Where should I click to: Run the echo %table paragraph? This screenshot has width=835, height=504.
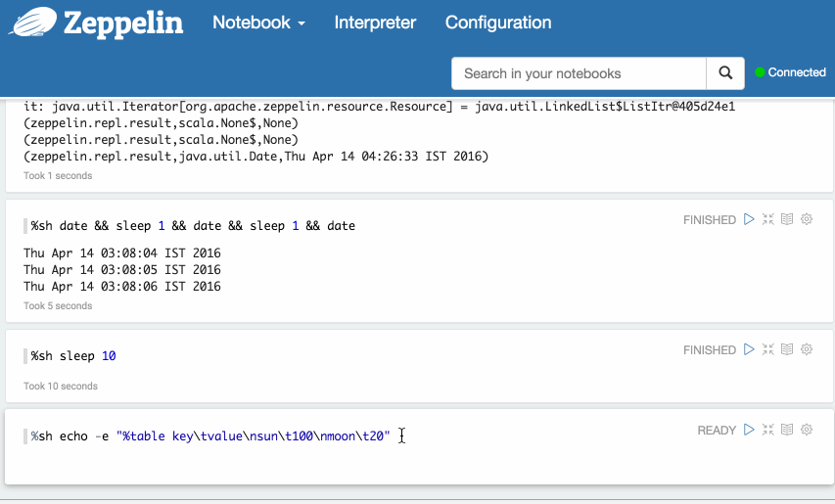click(749, 430)
